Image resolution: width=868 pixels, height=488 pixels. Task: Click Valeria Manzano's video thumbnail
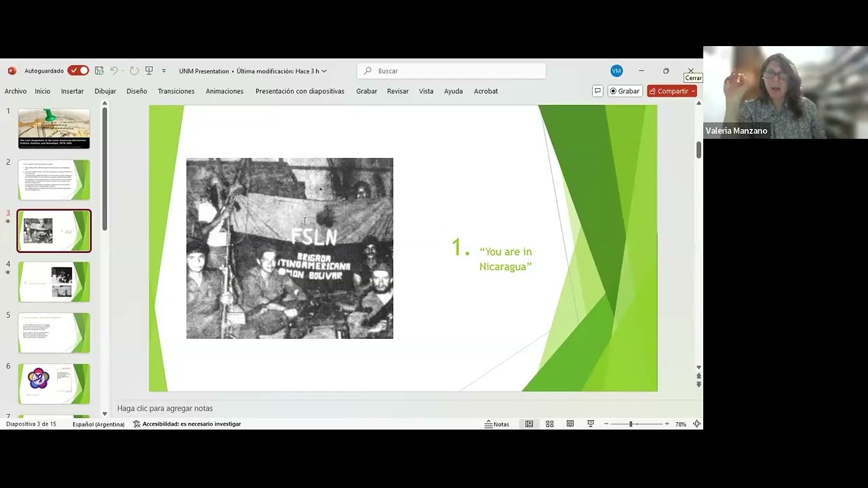click(x=785, y=92)
